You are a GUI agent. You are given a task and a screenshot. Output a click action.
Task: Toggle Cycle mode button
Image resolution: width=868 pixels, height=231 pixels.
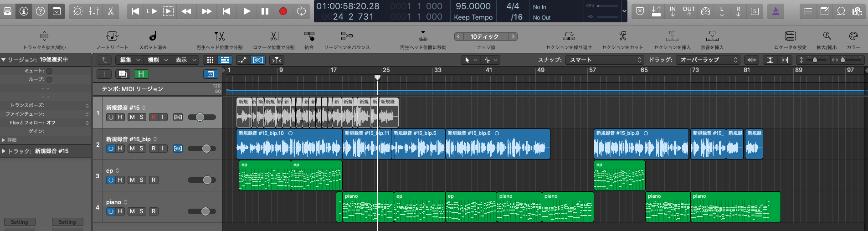click(x=301, y=11)
